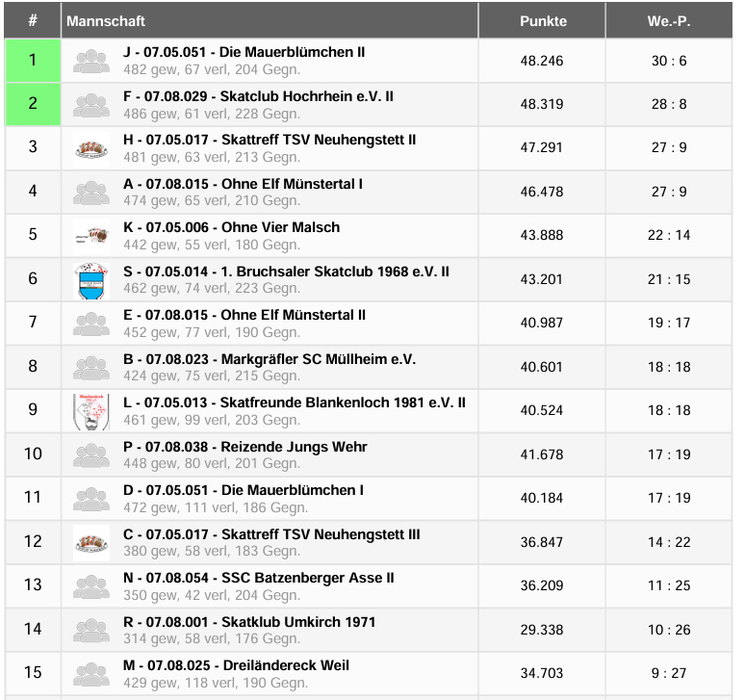Click the We.-P. column header

(669, 20)
